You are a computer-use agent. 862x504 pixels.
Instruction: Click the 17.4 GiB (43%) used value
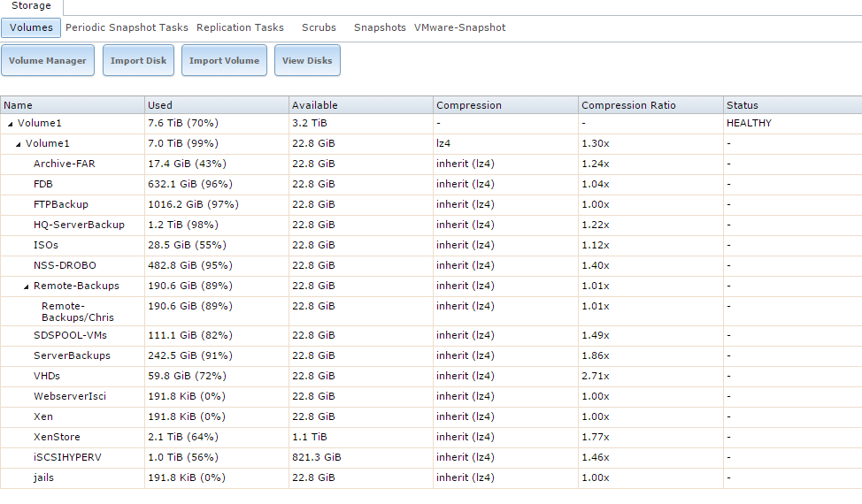point(187,164)
